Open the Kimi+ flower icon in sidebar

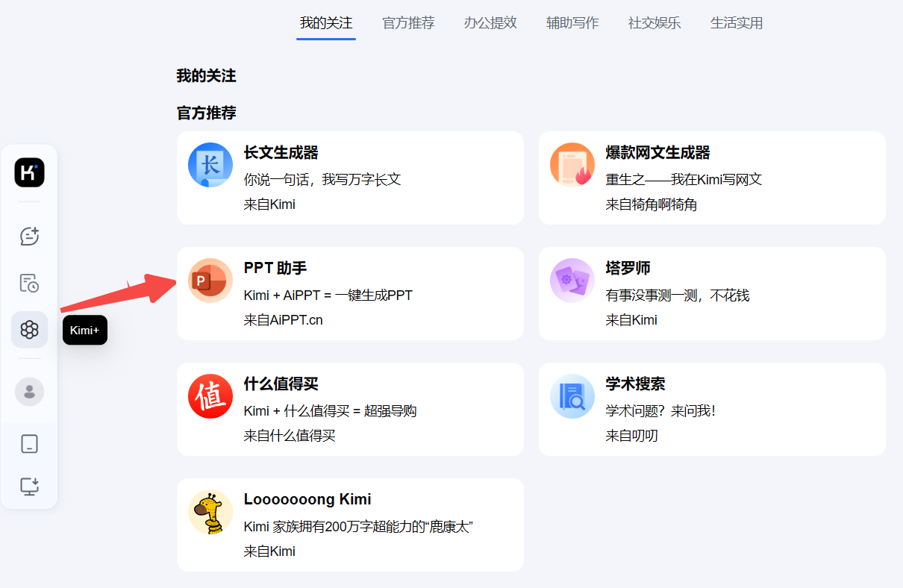pyautogui.click(x=29, y=329)
